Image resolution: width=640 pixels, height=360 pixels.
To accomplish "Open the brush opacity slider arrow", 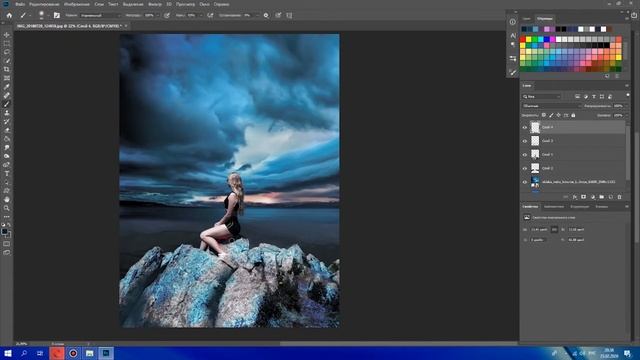I will click(x=158, y=16).
